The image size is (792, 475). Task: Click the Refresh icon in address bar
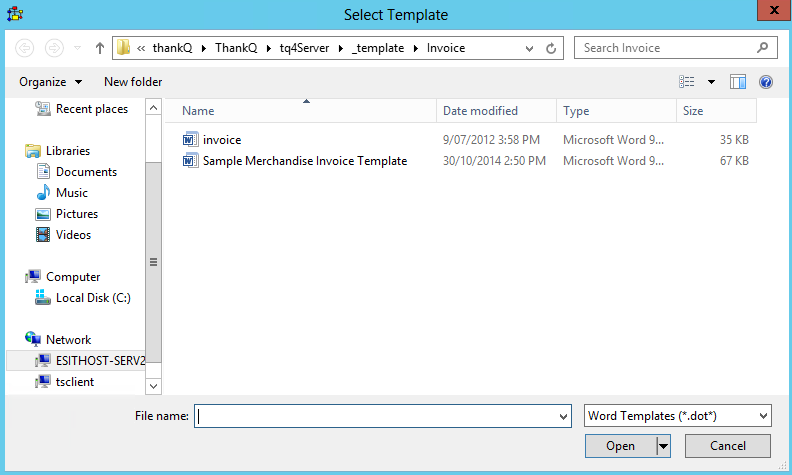tap(551, 48)
